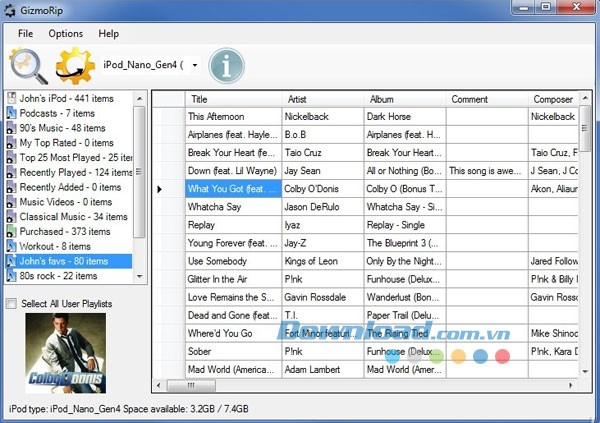Click the Purchased playlist icon

point(11,231)
